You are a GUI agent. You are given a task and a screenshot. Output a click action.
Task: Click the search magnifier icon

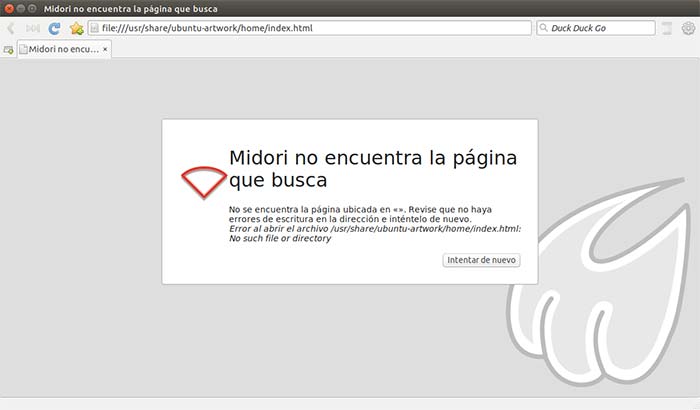(x=543, y=28)
